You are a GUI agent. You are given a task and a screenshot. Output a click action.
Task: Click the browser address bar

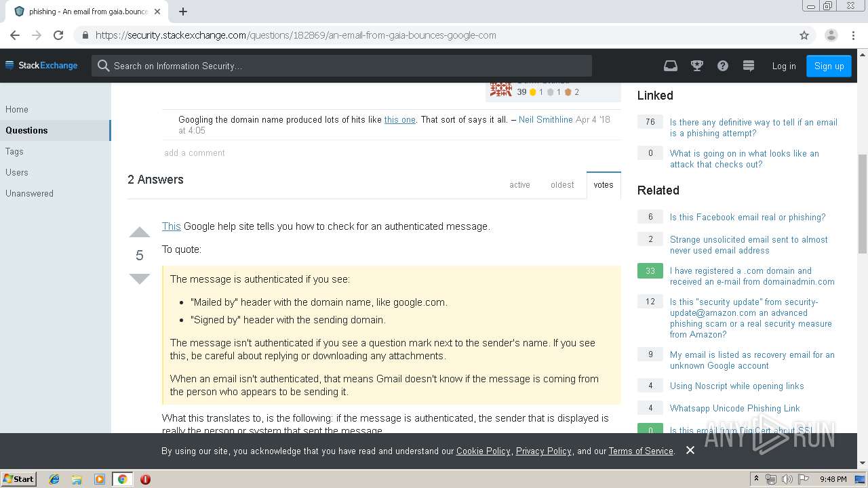(x=434, y=35)
